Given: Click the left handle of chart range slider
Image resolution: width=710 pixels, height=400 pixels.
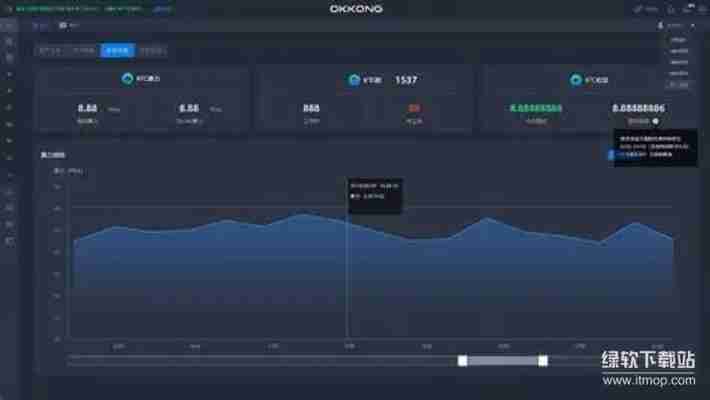Looking at the screenshot, I should [x=462, y=361].
